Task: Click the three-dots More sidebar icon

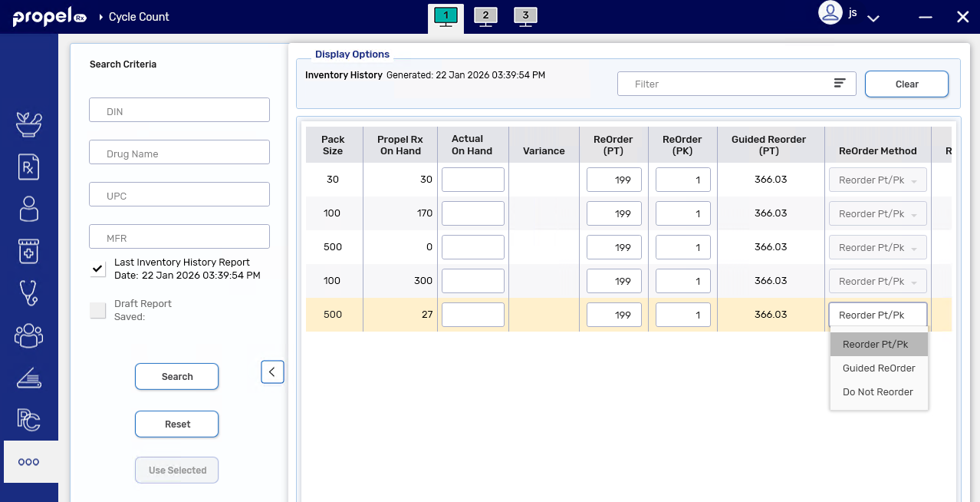Action: click(x=28, y=462)
